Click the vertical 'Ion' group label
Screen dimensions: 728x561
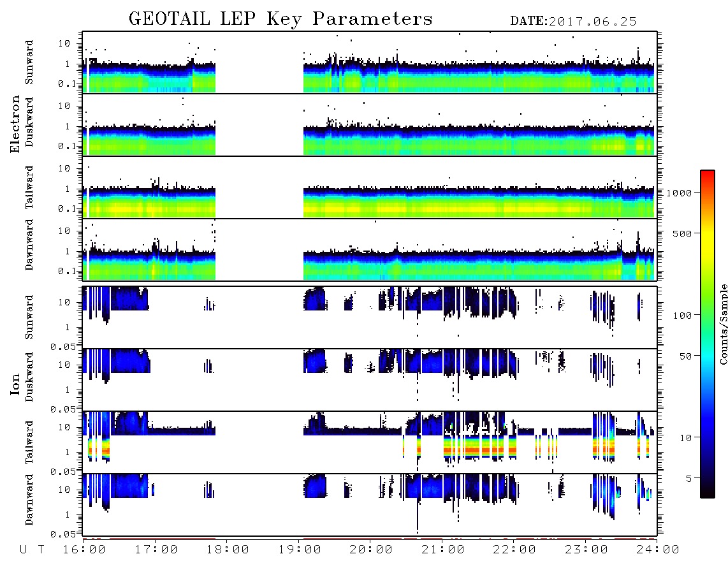tap(15, 384)
